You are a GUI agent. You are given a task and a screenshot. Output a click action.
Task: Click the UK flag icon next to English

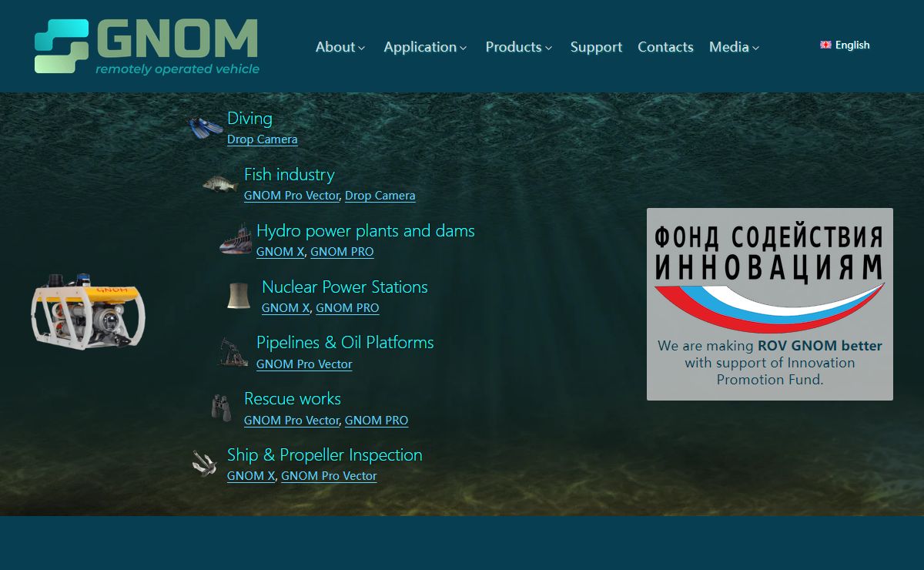tap(825, 45)
